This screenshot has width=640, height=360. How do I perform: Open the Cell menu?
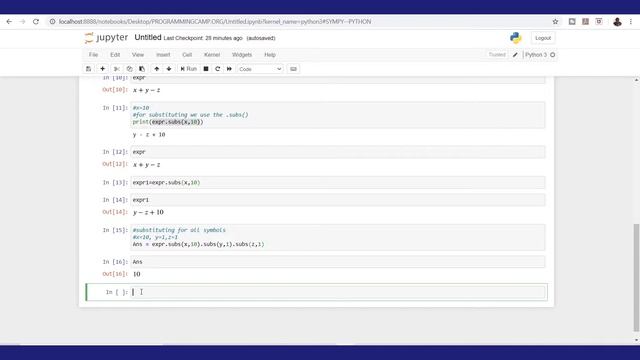pos(187,55)
